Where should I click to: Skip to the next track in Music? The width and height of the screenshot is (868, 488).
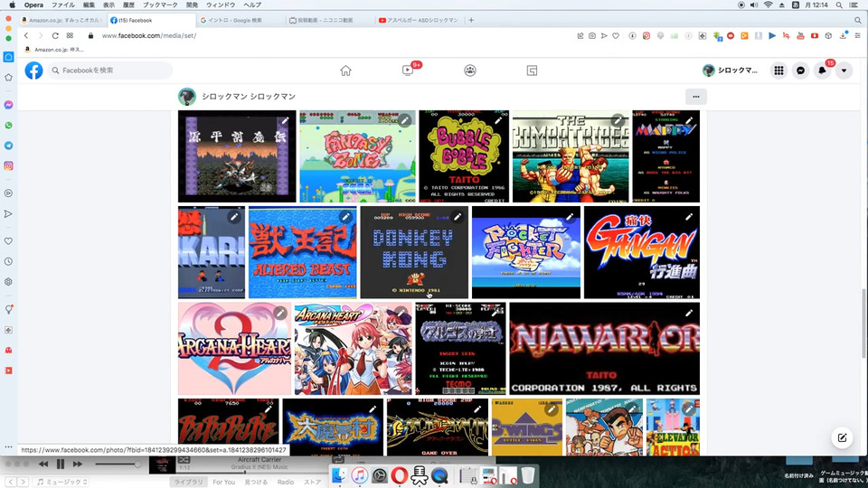pyautogui.click(x=78, y=465)
